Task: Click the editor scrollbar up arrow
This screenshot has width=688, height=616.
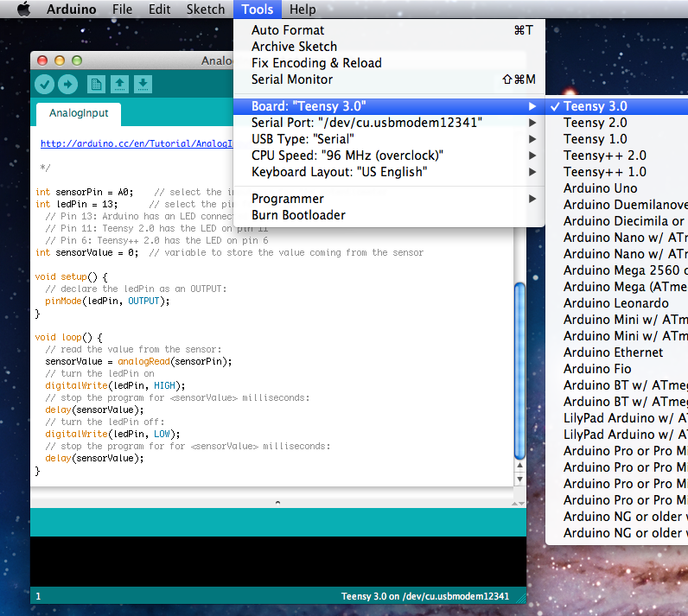Action: click(x=519, y=466)
